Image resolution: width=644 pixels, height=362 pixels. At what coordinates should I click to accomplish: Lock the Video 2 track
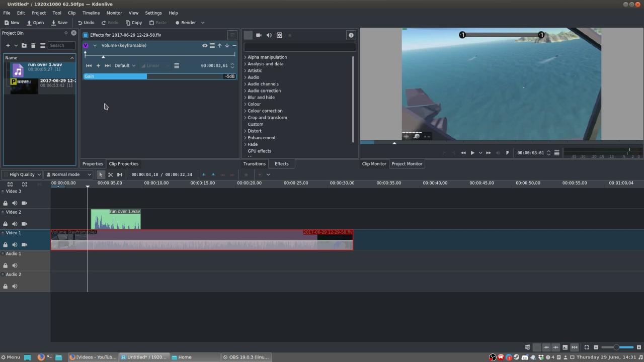[6, 224]
